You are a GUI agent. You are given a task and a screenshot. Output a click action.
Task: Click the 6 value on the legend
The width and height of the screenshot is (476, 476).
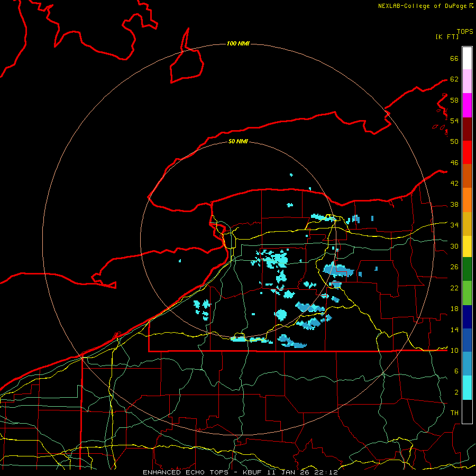pyautogui.click(x=456, y=371)
